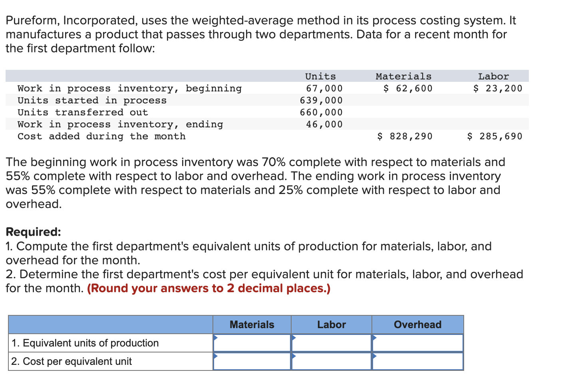Click the blue flag marker in Overhead cost per unit cell
The width and height of the screenshot is (564, 392).
pos(375,356)
